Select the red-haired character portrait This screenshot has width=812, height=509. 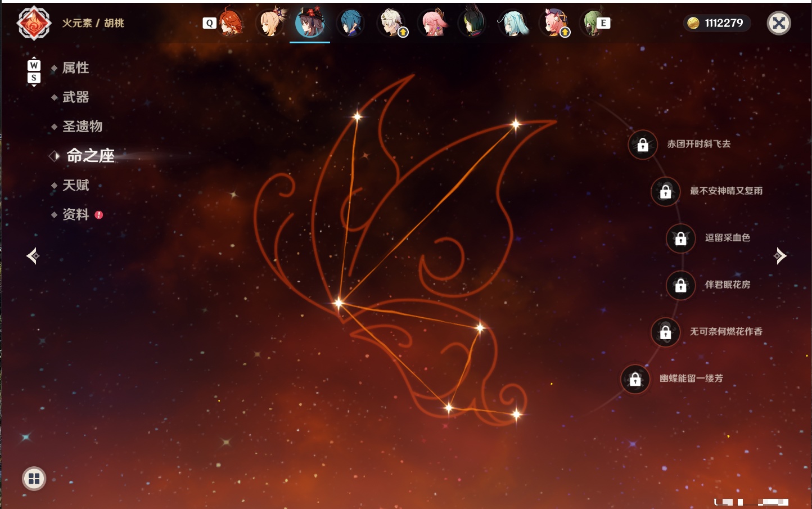231,23
